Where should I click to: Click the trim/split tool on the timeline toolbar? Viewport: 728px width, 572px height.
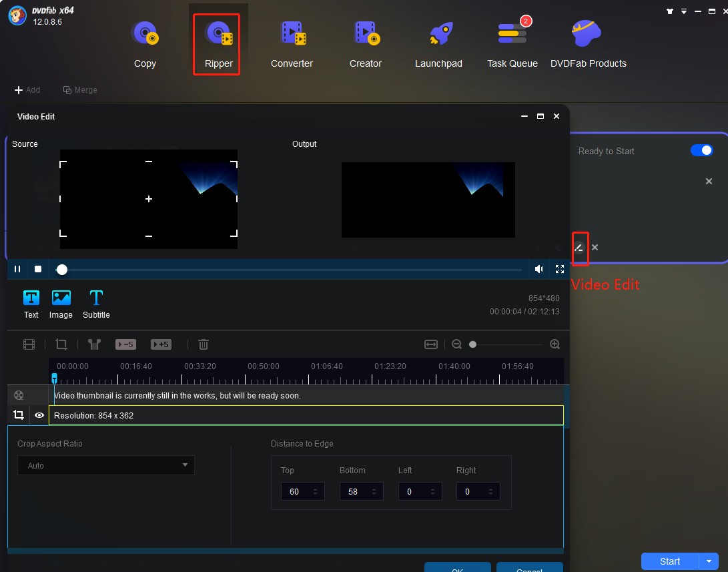click(93, 344)
